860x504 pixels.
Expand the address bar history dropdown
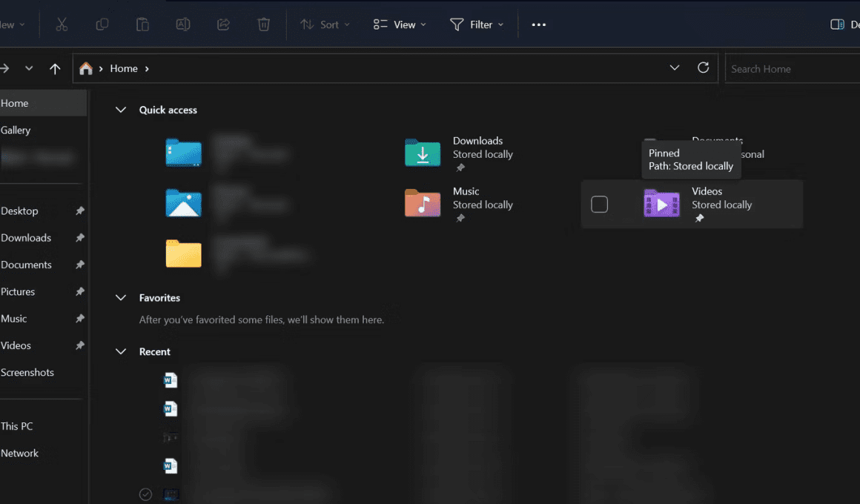pyautogui.click(x=675, y=68)
